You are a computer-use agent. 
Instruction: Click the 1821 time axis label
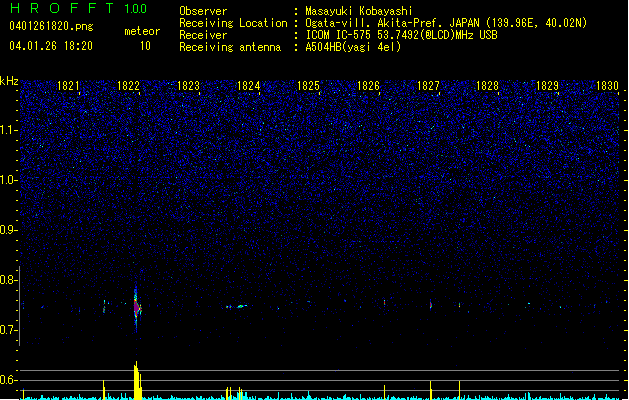coord(68,86)
